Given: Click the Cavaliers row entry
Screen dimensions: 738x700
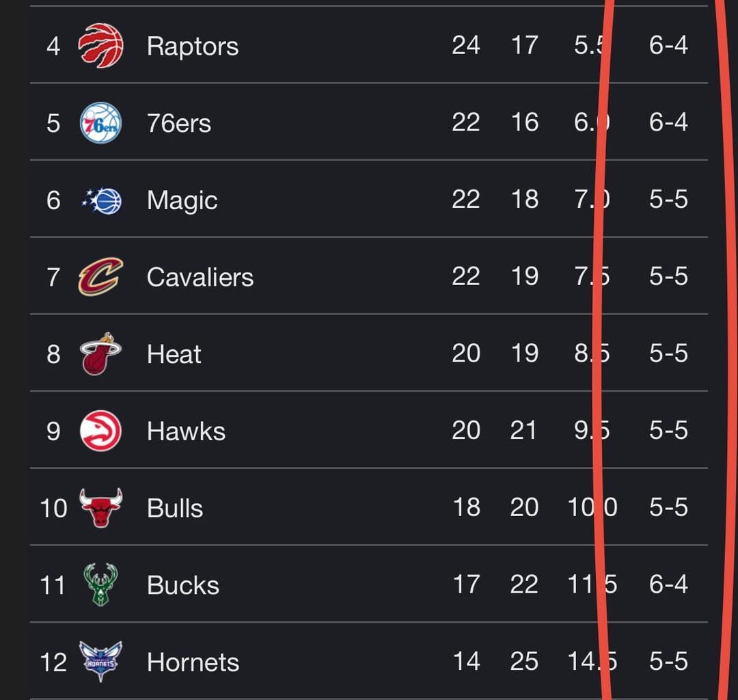Looking at the screenshot, I should (369, 277).
